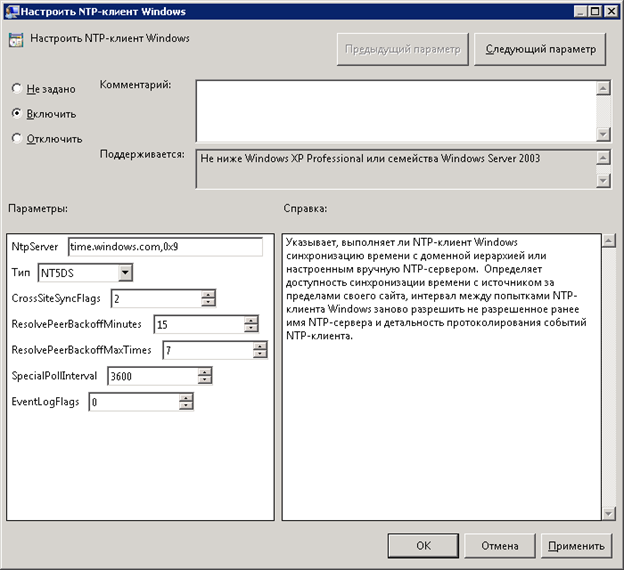The height and width of the screenshot is (570, 624).
Task: Click the 'Отмена' button
Action: [499, 546]
